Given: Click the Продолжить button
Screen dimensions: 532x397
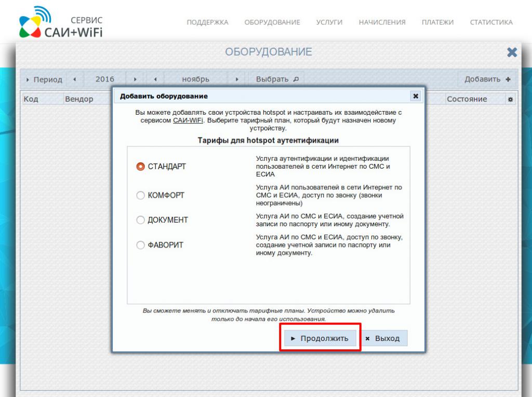Looking at the screenshot, I should click(319, 337).
